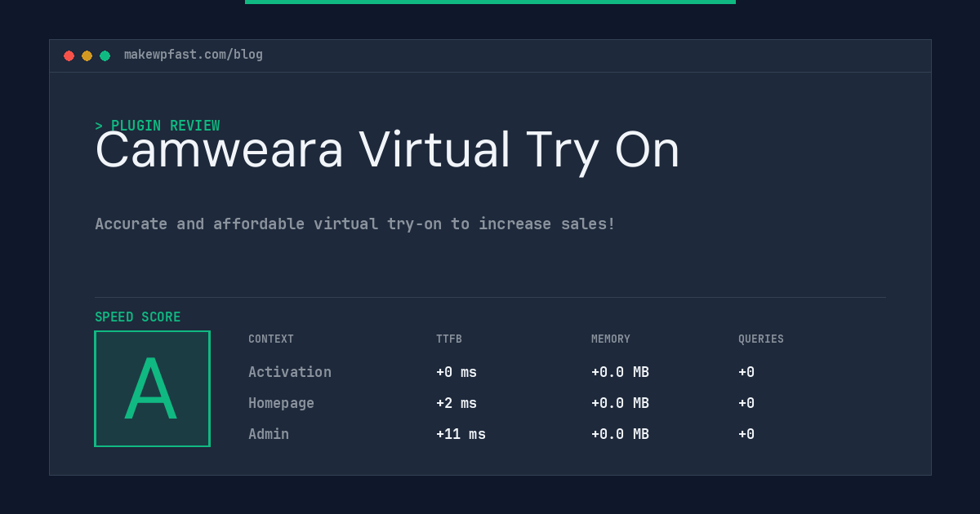Click the MEMORY column header
980x514 pixels.
pos(611,339)
